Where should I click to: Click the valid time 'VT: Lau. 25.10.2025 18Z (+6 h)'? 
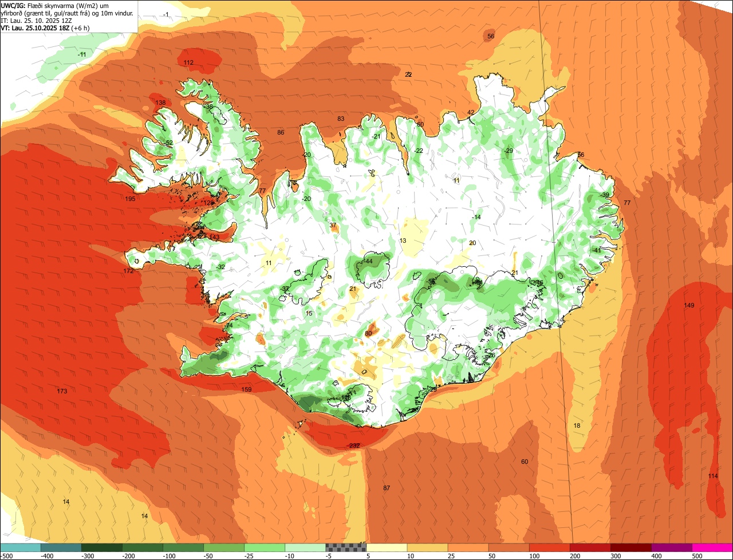45,27
